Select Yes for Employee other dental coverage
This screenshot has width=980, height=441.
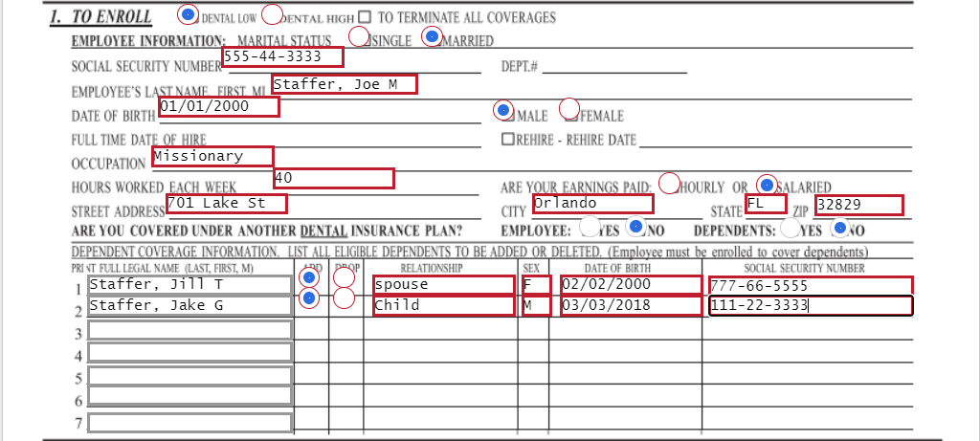click(x=592, y=228)
